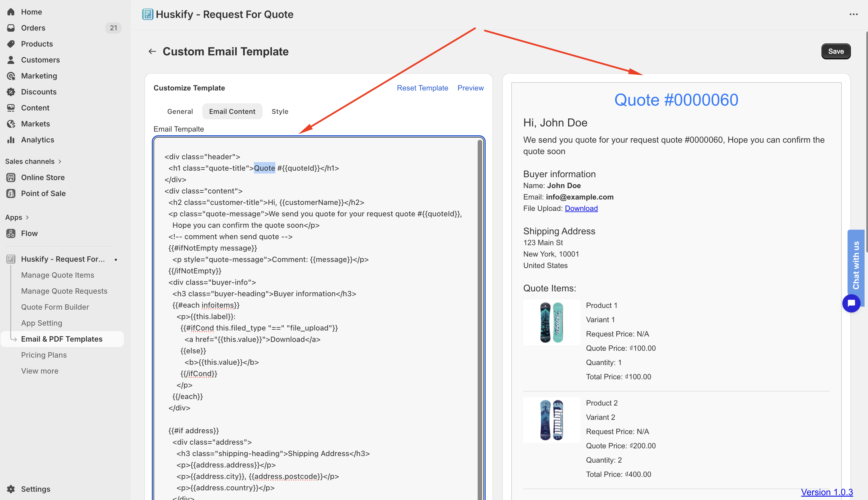868x500 pixels.
Task: Click the Preview link
Action: (471, 88)
